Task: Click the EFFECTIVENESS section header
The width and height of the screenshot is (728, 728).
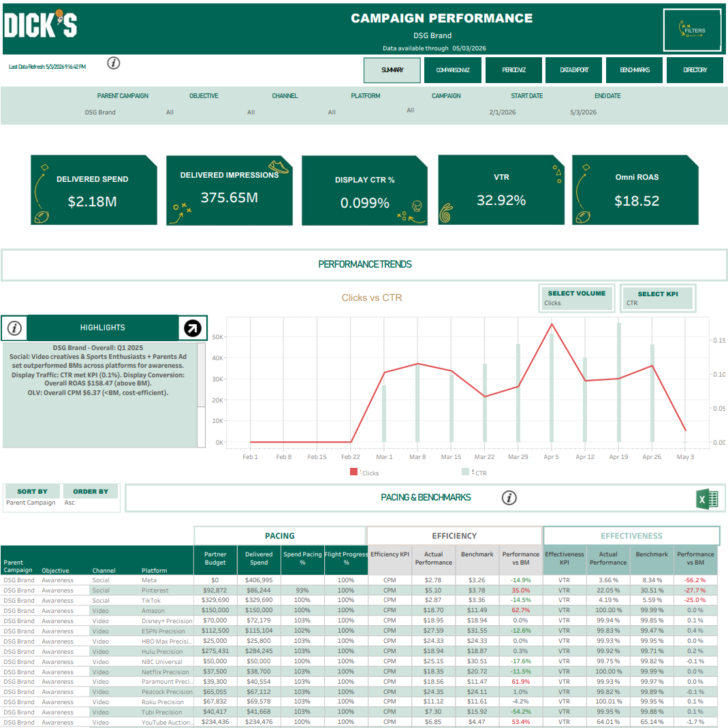Action: (x=631, y=536)
